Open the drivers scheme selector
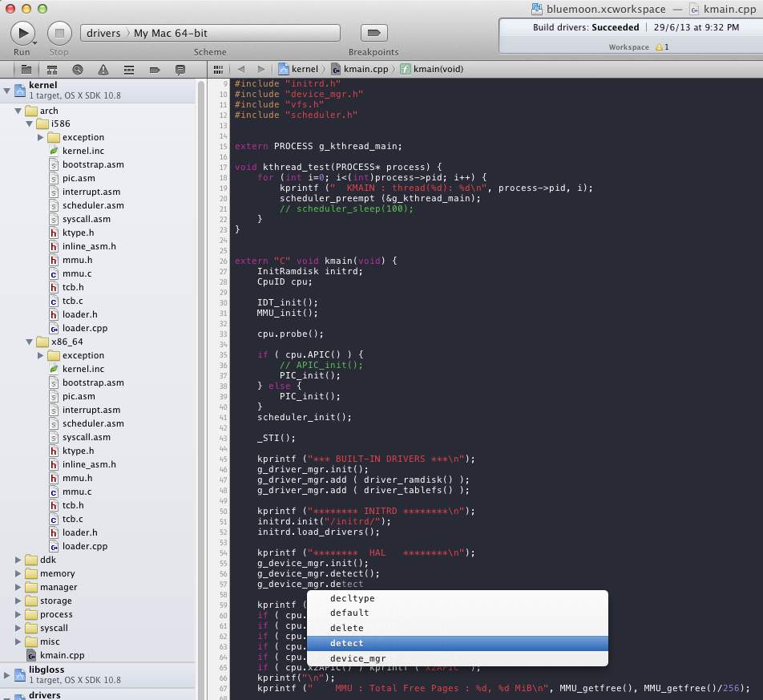The height and width of the screenshot is (700, 763). point(103,33)
